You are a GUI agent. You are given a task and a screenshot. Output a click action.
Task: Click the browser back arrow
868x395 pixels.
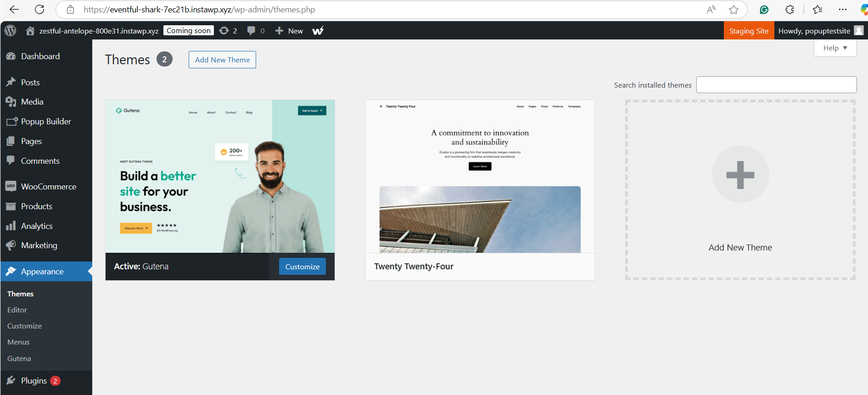click(x=14, y=10)
